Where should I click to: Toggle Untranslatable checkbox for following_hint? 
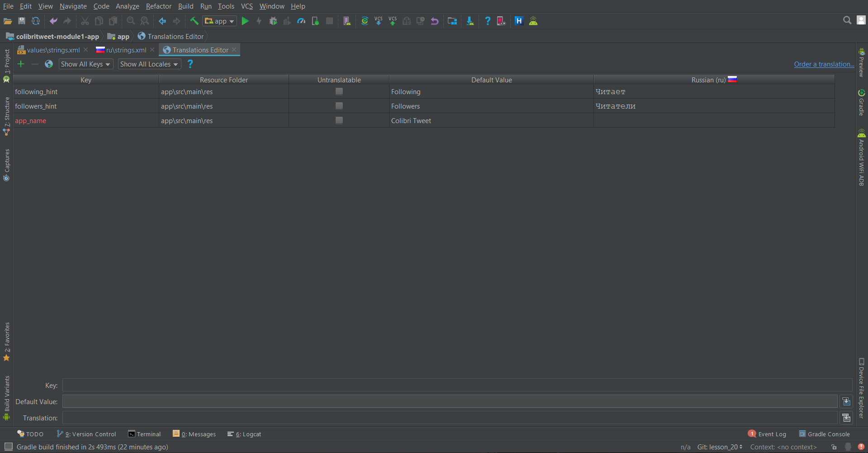click(339, 91)
